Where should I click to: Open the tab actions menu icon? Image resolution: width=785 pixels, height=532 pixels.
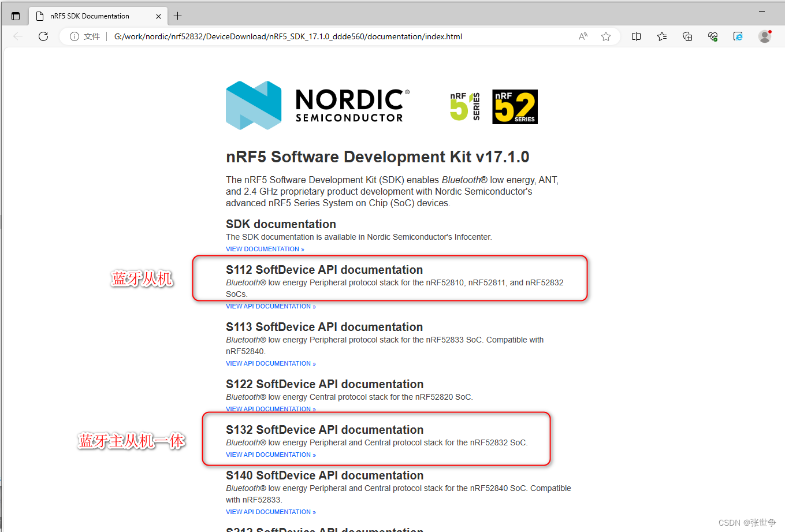point(16,16)
